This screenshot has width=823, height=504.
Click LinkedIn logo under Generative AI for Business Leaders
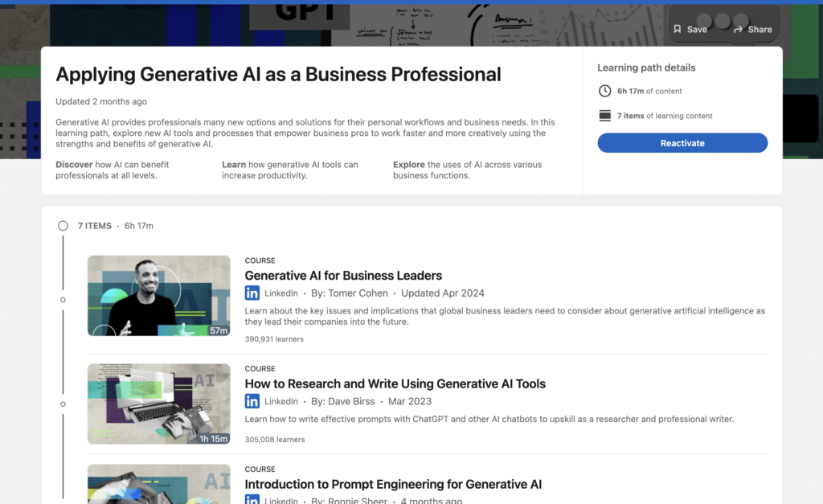coord(252,293)
